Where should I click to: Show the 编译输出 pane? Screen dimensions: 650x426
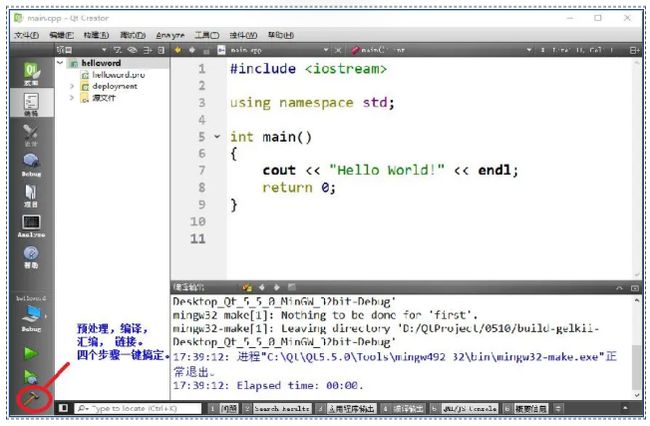[403, 409]
